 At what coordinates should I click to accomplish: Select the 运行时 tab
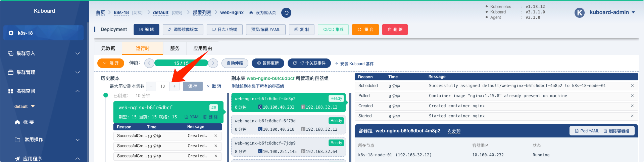(x=142, y=48)
